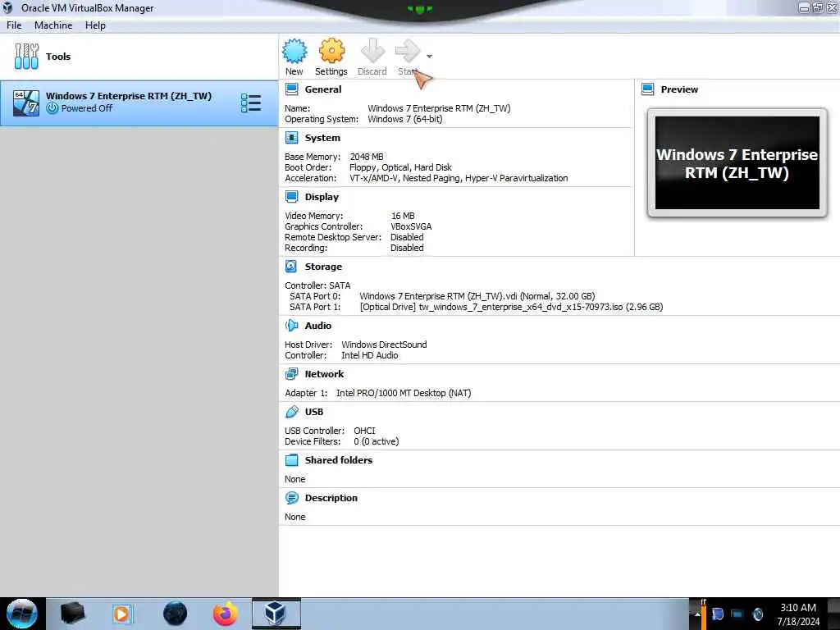Click the Discard toolbar icon
The width and height of the screenshot is (840, 630).
click(x=372, y=52)
